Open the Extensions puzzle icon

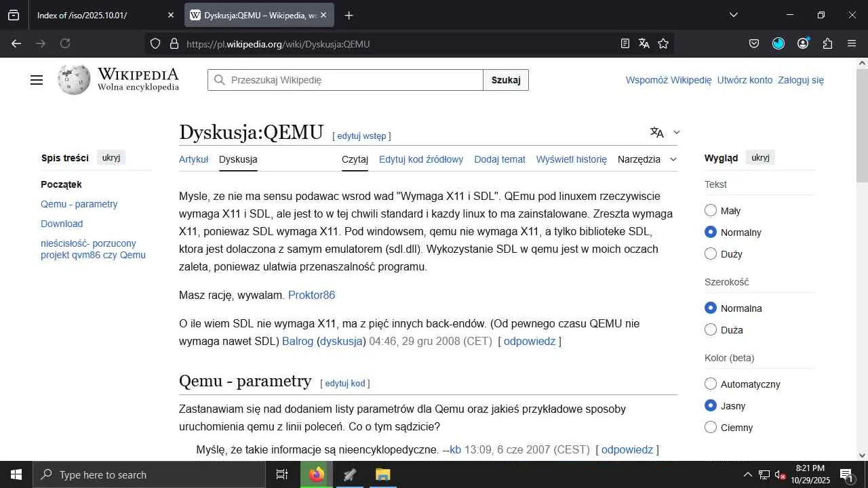point(827,43)
